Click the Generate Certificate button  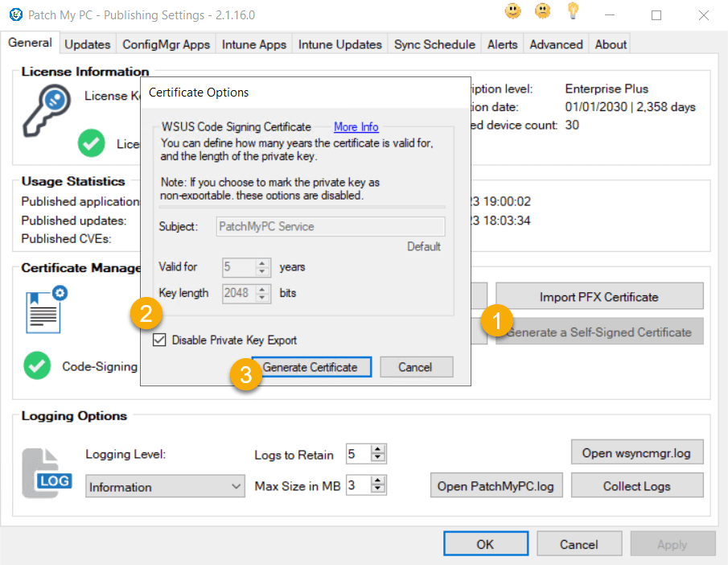311,367
